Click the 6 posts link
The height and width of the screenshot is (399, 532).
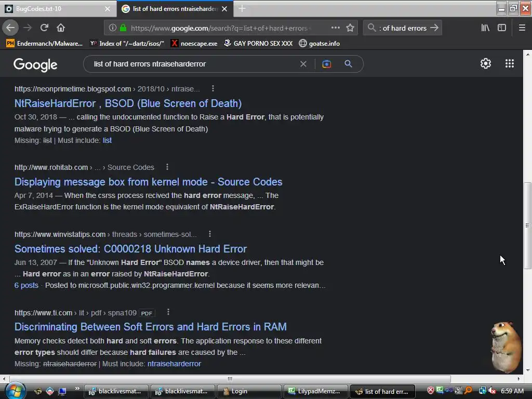[x=26, y=285]
